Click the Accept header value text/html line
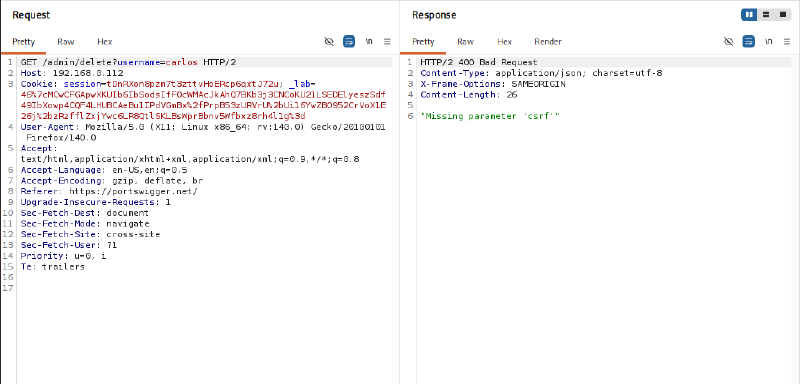The height and width of the screenshot is (384, 800). pyautogui.click(x=190, y=159)
